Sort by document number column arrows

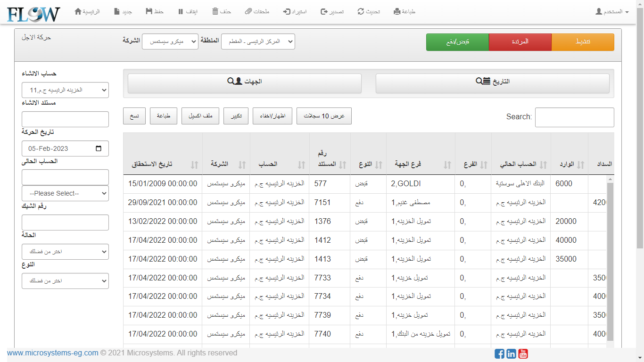tap(343, 165)
